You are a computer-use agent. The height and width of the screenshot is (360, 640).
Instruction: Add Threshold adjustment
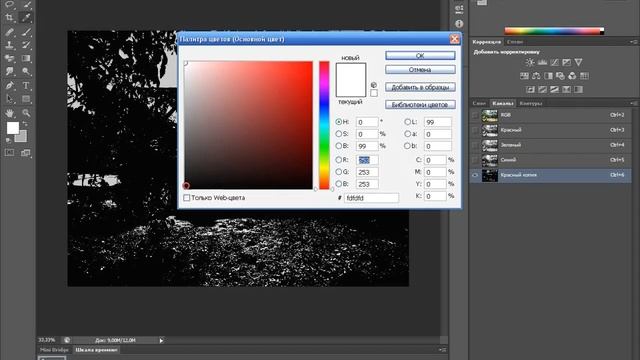tap(554, 89)
